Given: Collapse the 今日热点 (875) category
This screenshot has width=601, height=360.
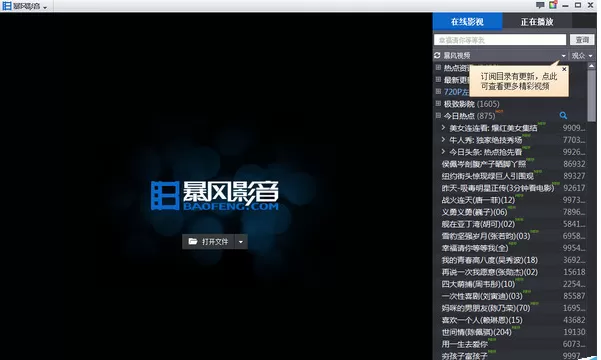Looking at the screenshot, I should (438, 115).
